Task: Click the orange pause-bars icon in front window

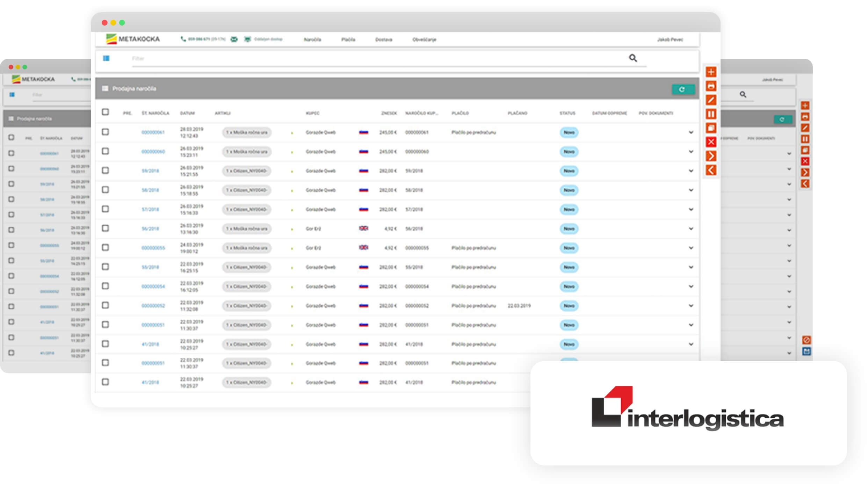Action: pyautogui.click(x=711, y=114)
